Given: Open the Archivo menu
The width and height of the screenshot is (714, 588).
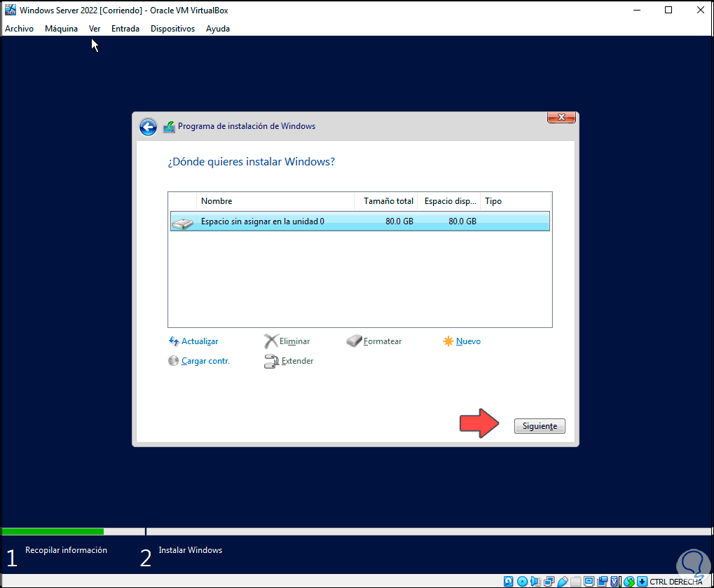Looking at the screenshot, I should 19,29.
